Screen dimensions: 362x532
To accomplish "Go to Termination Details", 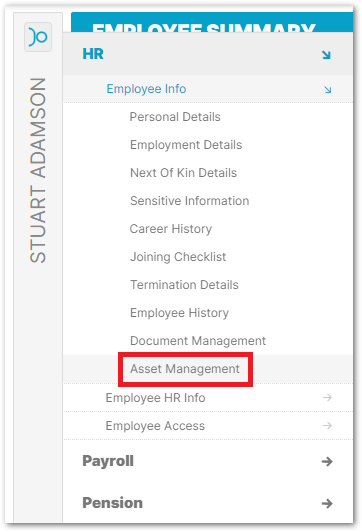I will point(184,285).
